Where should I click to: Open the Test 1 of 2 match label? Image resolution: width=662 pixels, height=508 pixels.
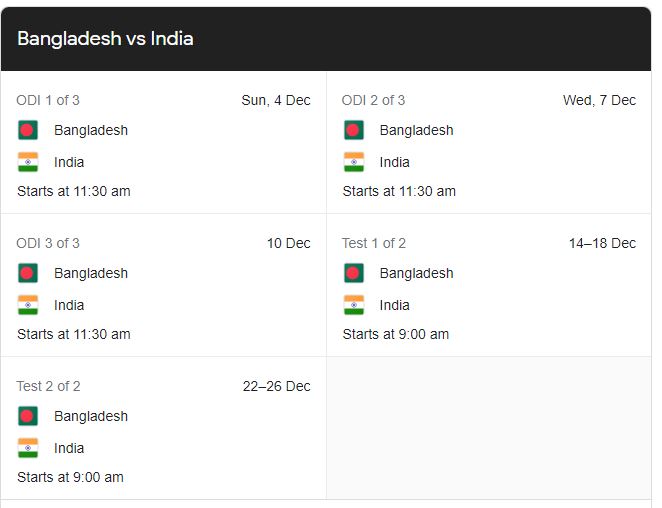[x=374, y=243]
